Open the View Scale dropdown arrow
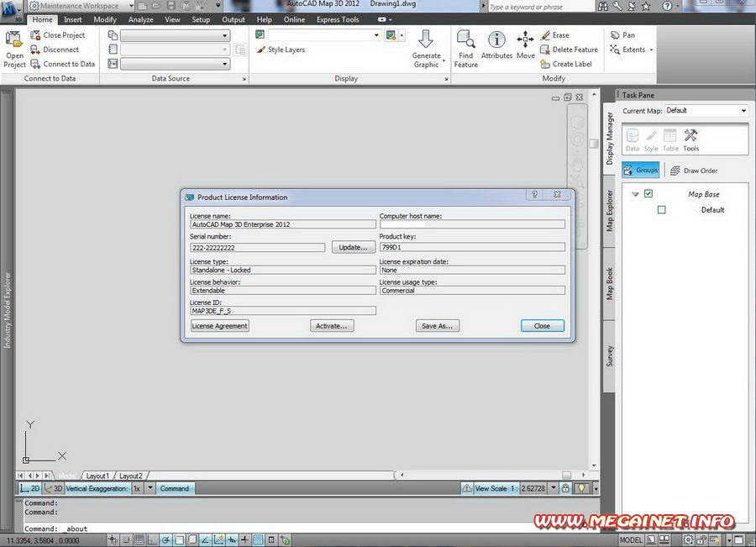756x547 pixels. coord(554,488)
